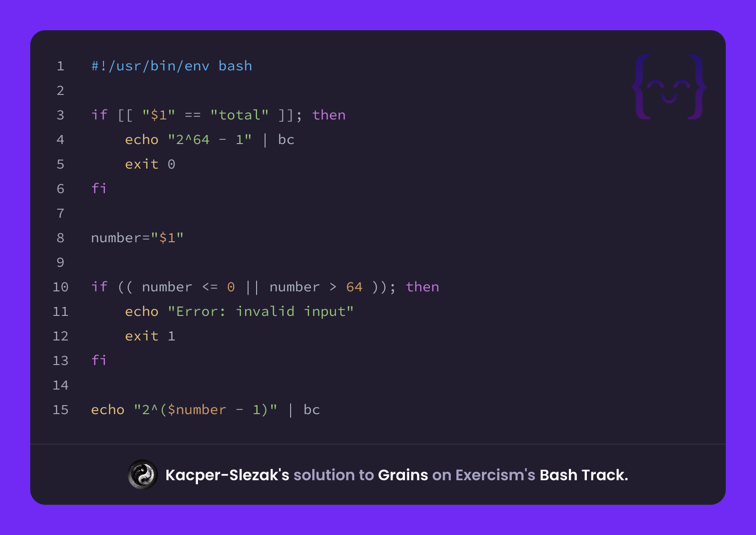Click the '"total"' string on line 3
The width and height of the screenshot is (756, 535).
tap(240, 115)
